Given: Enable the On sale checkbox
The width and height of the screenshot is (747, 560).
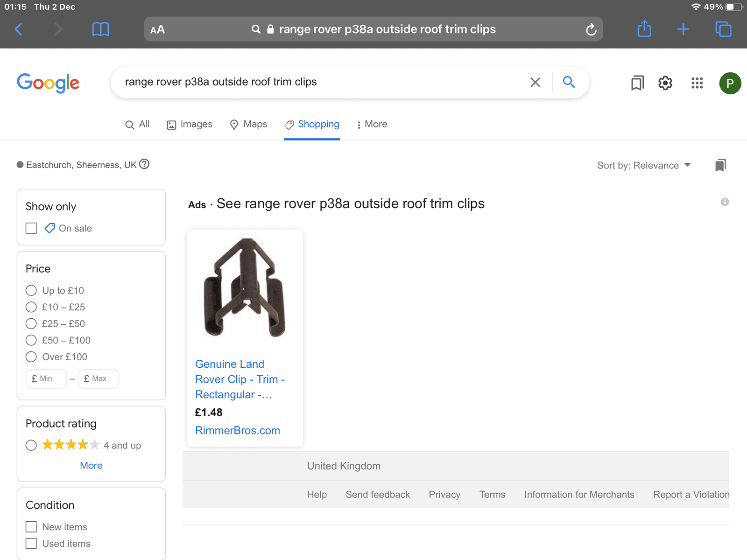Looking at the screenshot, I should 31,228.
